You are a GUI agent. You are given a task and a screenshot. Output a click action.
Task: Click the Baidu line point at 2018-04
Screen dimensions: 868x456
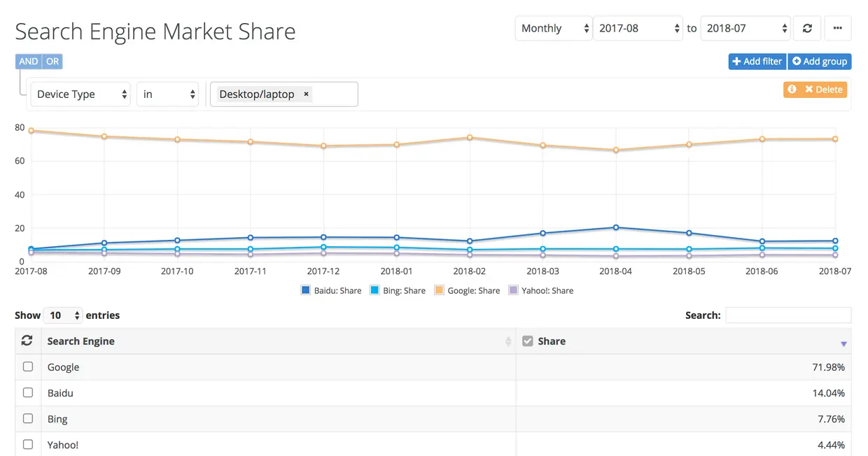point(616,227)
